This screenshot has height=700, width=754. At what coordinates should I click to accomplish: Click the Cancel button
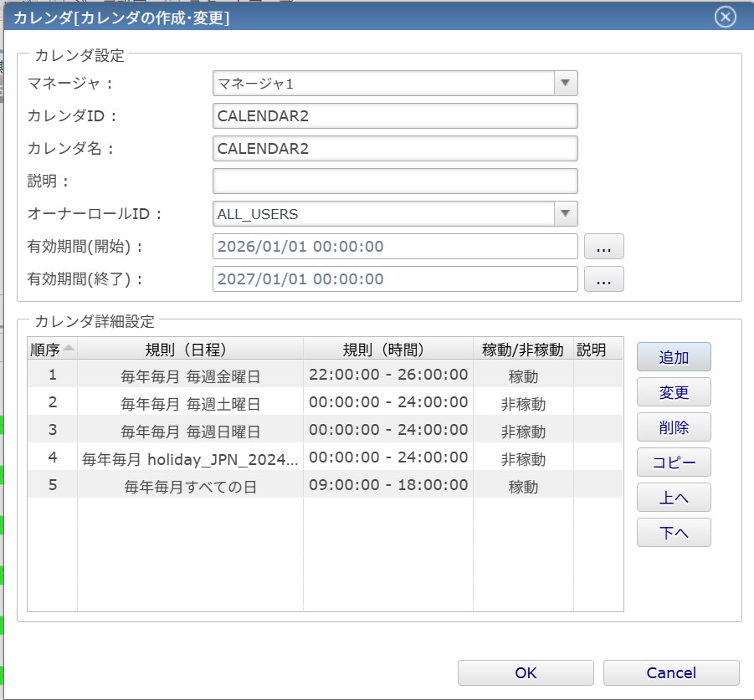coord(671,672)
